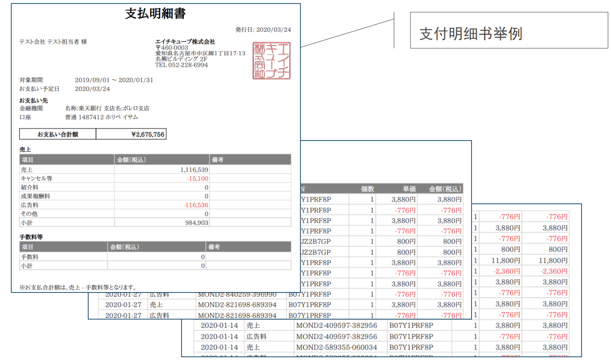Click the キャンセル等 row label
611x364 pixels.
tap(36, 178)
